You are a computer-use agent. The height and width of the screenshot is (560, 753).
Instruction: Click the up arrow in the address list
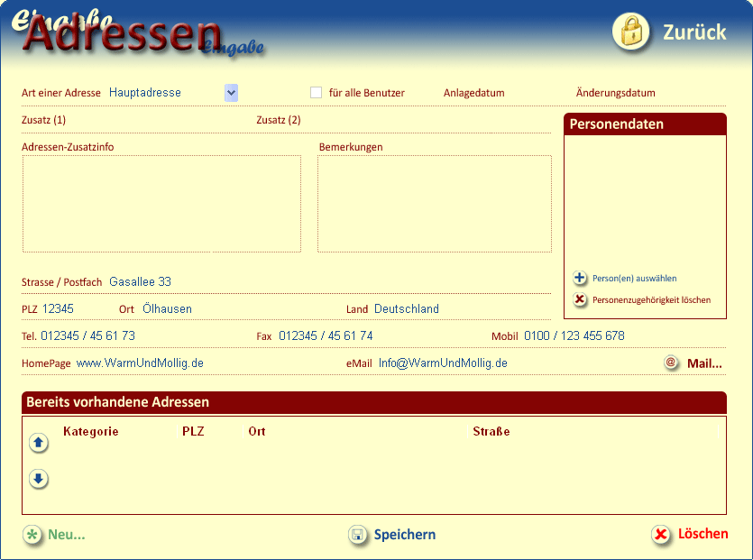(39, 443)
